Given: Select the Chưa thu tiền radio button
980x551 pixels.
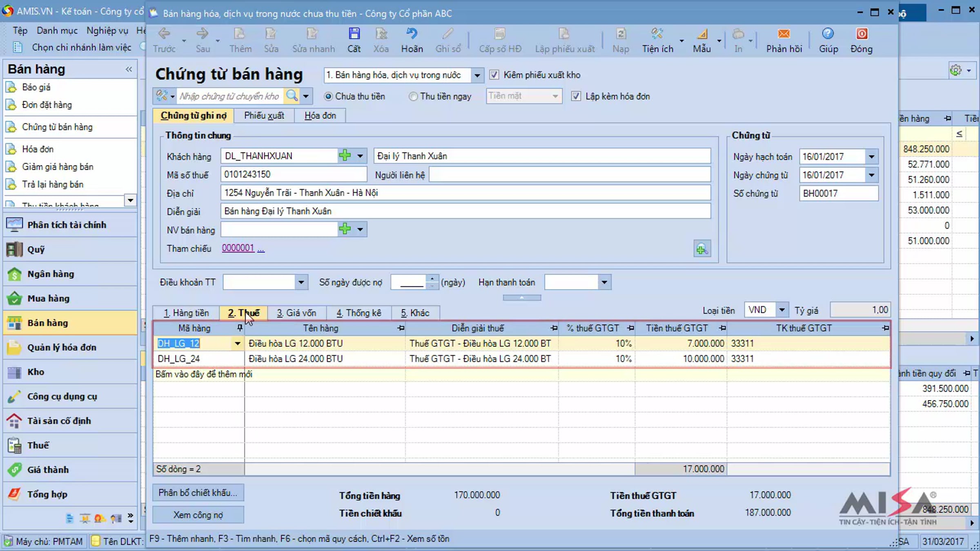Looking at the screenshot, I should (x=328, y=96).
